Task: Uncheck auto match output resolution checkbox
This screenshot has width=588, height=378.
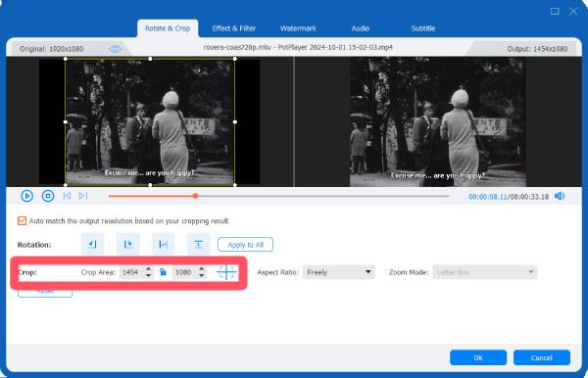Action: pos(23,221)
